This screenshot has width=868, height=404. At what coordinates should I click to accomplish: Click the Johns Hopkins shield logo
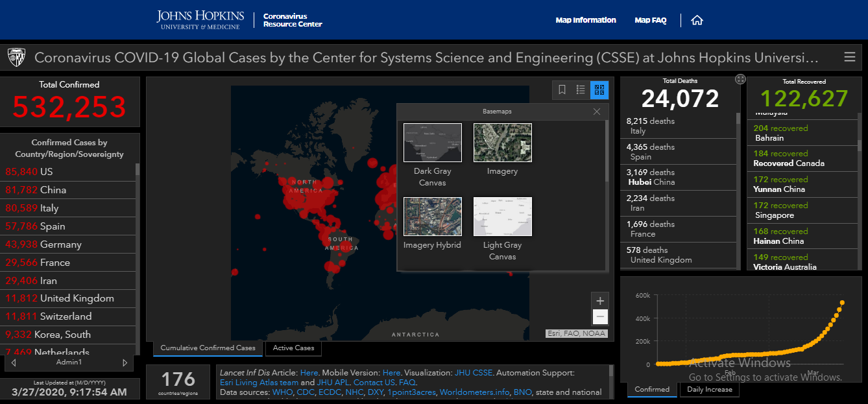[x=16, y=57]
